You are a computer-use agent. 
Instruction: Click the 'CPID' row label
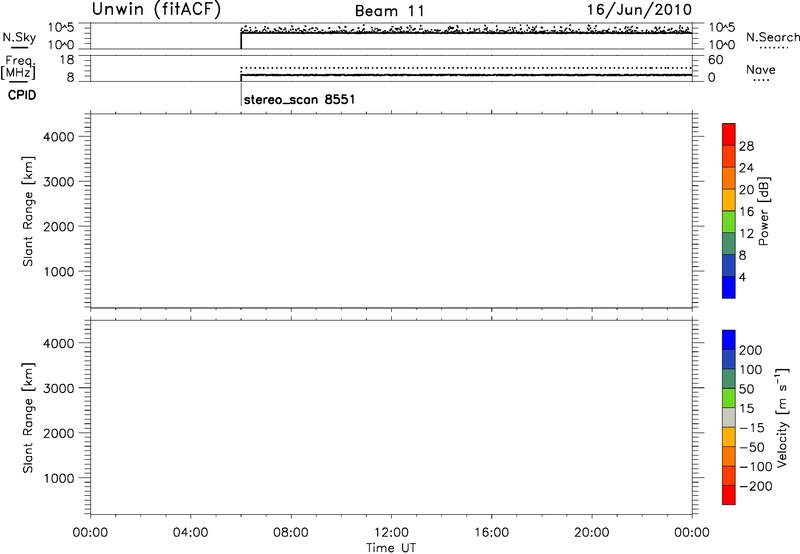coord(22,95)
